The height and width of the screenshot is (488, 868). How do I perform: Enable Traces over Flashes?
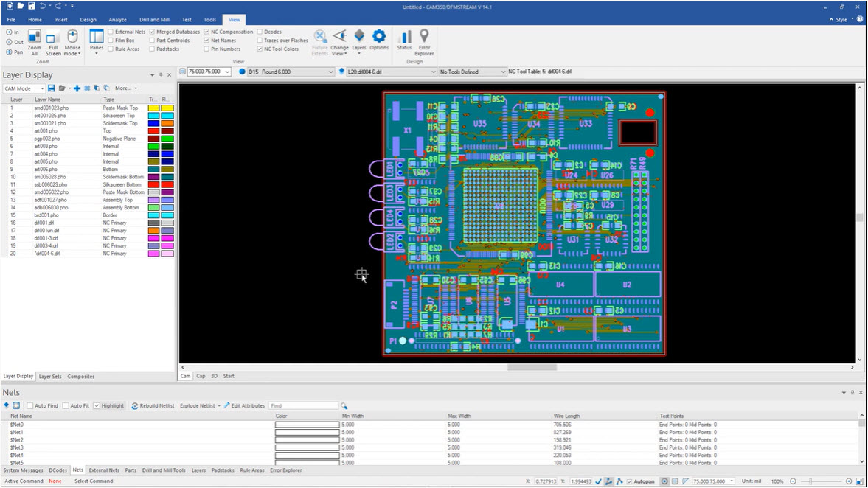(x=260, y=41)
